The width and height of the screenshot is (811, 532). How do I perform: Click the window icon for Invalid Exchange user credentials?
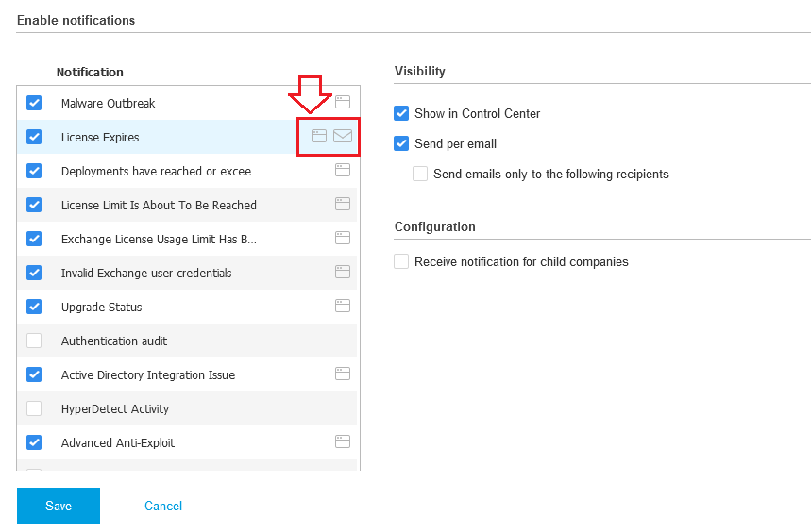(343, 272)
